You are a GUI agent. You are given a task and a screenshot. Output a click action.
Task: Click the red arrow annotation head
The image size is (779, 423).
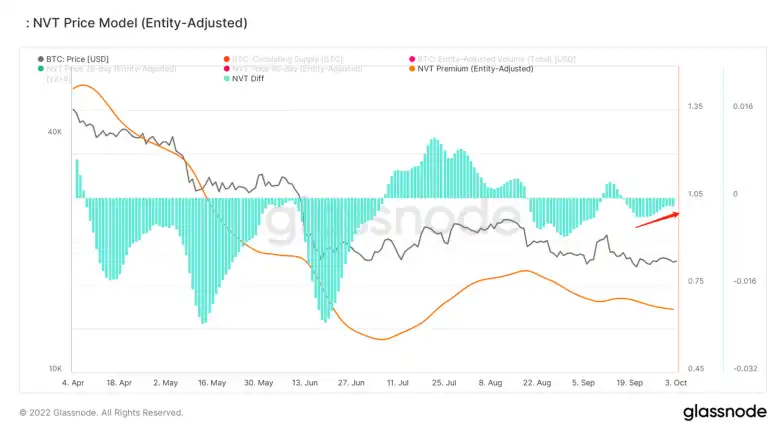click(x=675, y=215)
